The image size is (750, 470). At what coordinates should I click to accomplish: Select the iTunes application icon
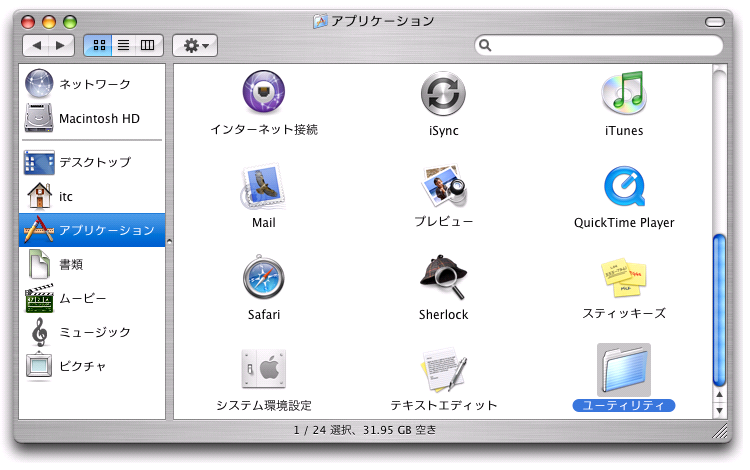624,94
